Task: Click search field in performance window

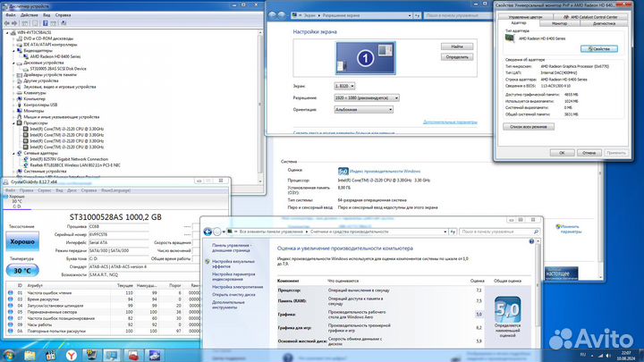Action: (x=499, y=232)
